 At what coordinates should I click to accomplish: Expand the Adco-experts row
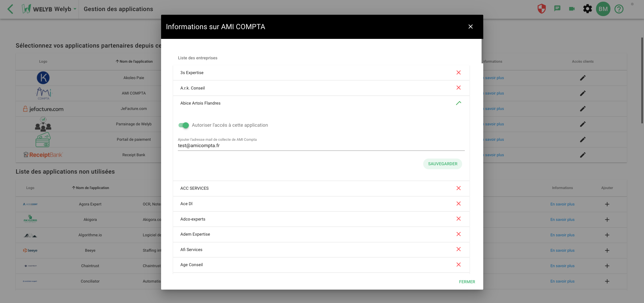click(x=321, y=219)
